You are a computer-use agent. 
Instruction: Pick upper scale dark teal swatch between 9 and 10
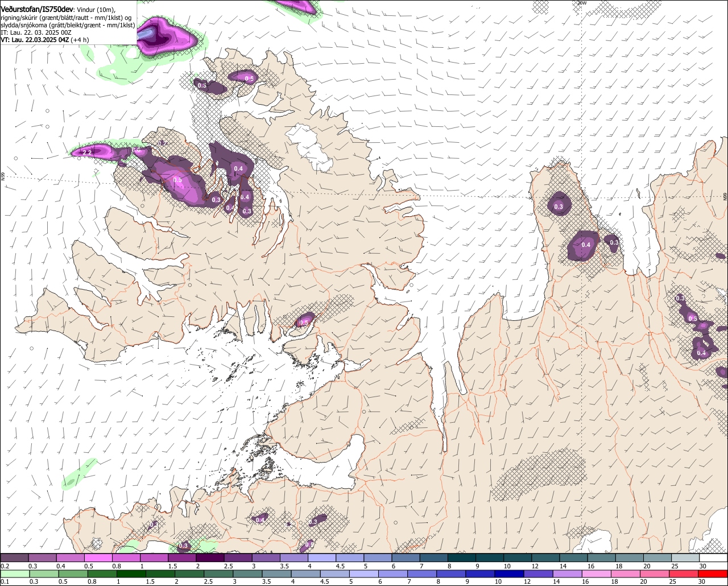coord(490,558)
